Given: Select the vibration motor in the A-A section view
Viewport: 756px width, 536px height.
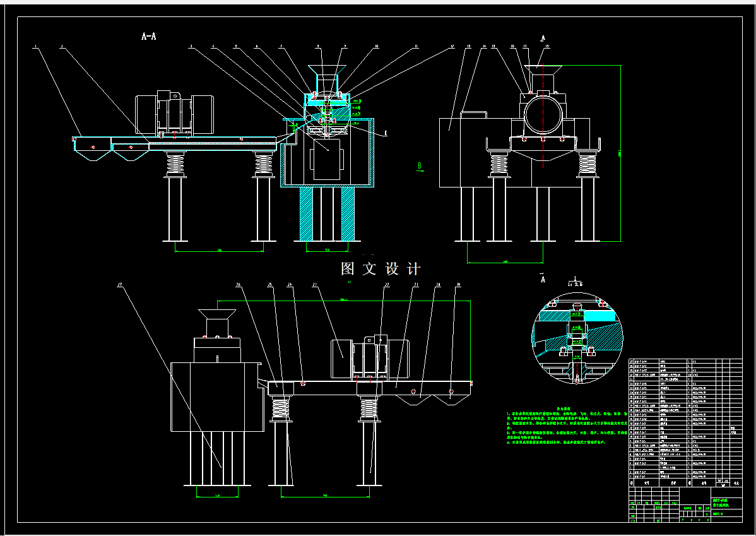Looking at the screenshot, I should [175, 112].
